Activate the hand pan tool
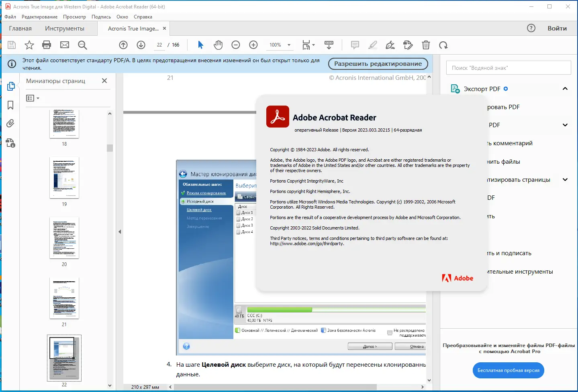578x392 pixels. [x=218, y=45]
